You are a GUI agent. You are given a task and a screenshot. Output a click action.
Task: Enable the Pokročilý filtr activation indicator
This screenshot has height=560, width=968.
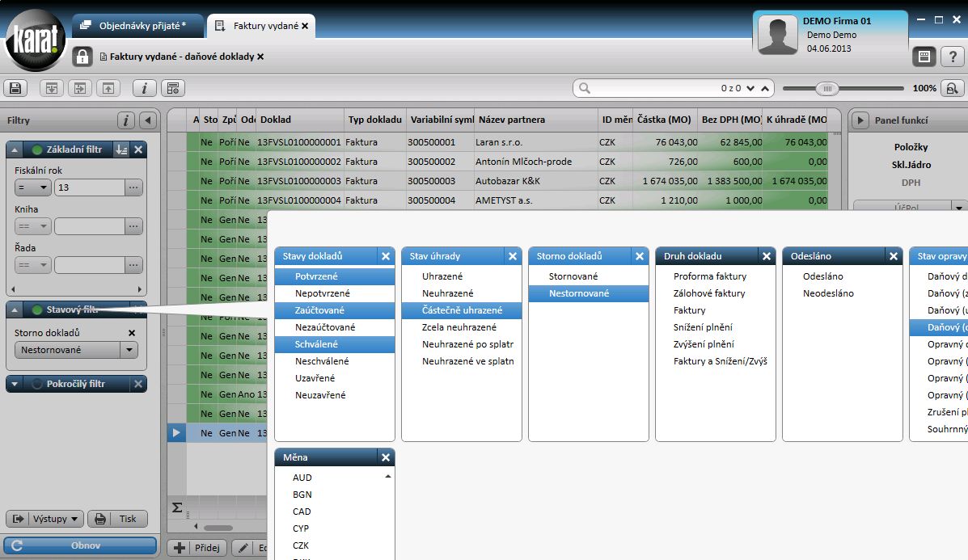pyautogui.click(x=36, y=384)
